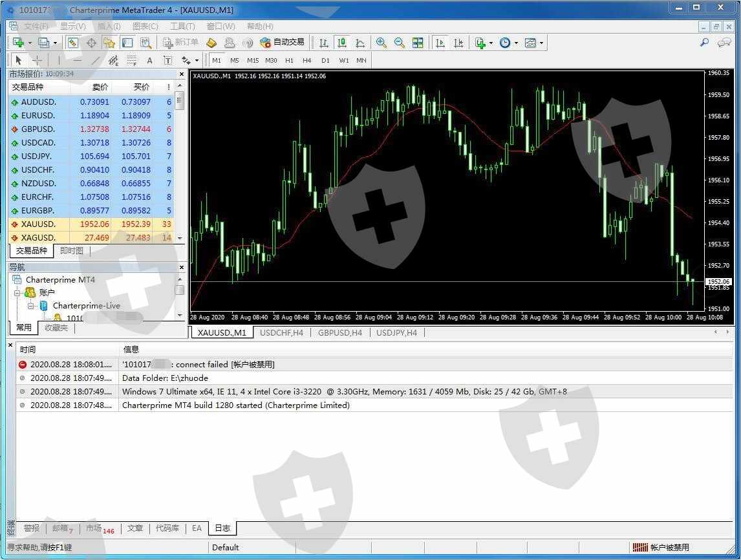Open the EA experts terminal tab

tap(197, 528)
